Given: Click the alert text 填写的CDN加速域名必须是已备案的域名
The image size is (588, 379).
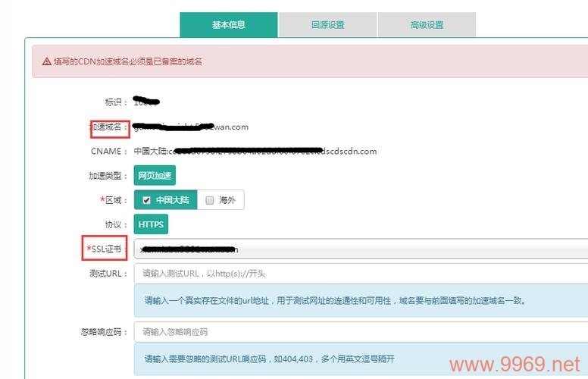Looking at the screenshot, I should point(128,61).
